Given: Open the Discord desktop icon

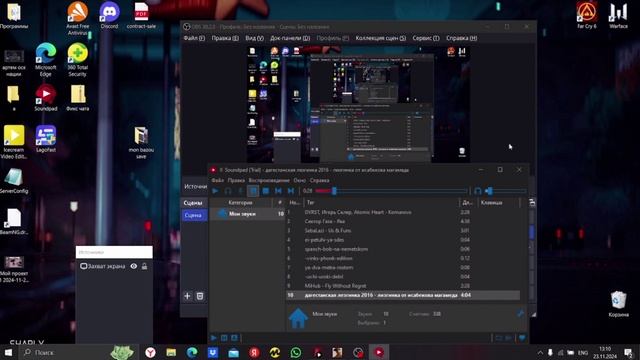Looking at the screenshot, I should tap(109, 16).
